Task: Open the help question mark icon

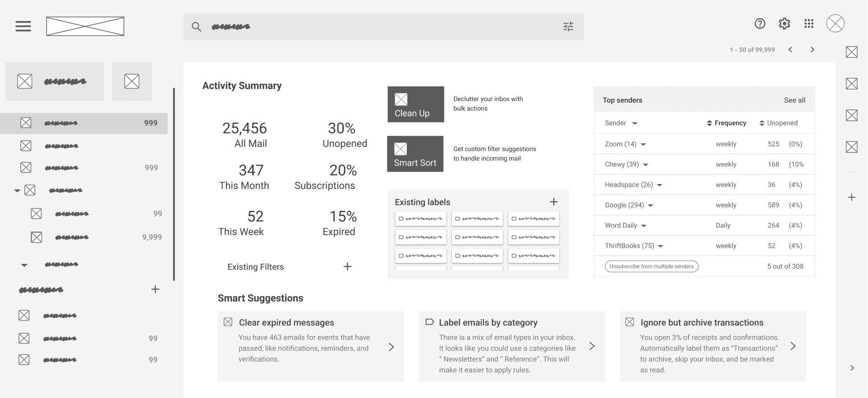Action: 760,24
